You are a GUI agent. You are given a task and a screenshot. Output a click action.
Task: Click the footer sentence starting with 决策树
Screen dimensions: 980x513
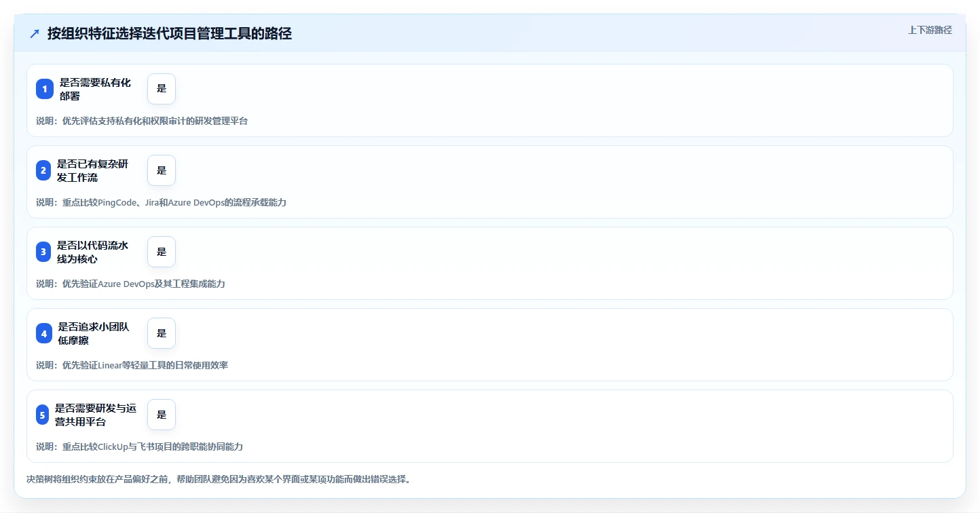219,479
